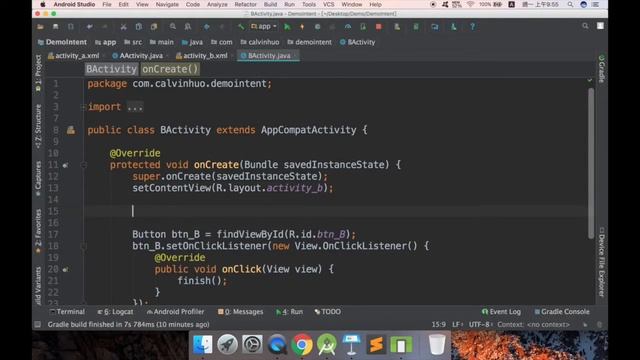This screenshot has height=360, width=640.
Task: Open the Messages tool window
Action: (240, 312)
